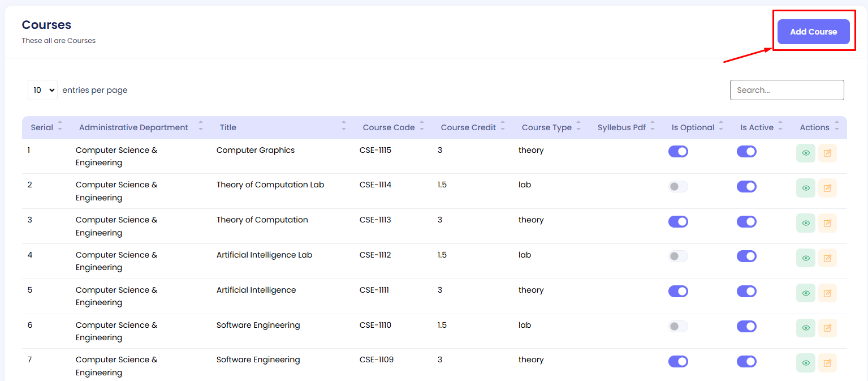Click the view eye icon for Computer Graphics
The width and height of the screenshot is (868, 381).
pyautogui.click(x=805, y=153)
